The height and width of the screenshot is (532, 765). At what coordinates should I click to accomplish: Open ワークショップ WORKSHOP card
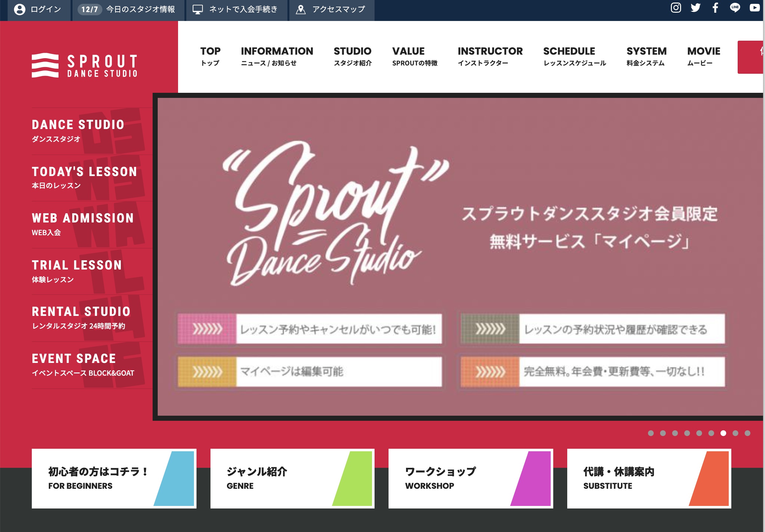(471, 478)
